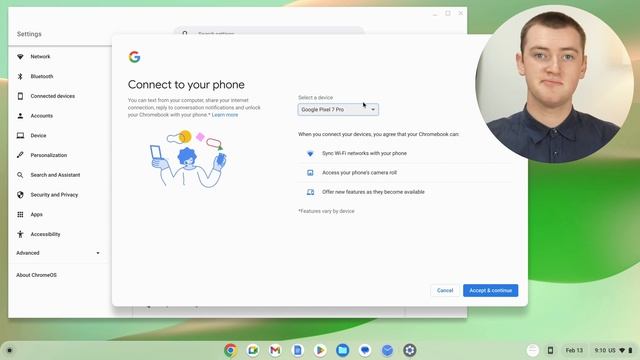This screenshot has height=360, width=640.
Task: Click the Connected devices phone icon
Action: tap(20, 96)
